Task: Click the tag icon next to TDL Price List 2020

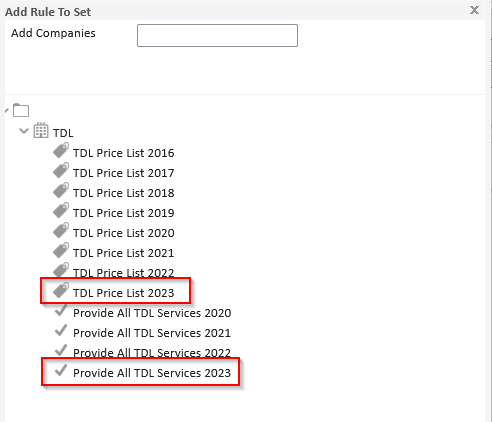Action: [x=61, y=230]
